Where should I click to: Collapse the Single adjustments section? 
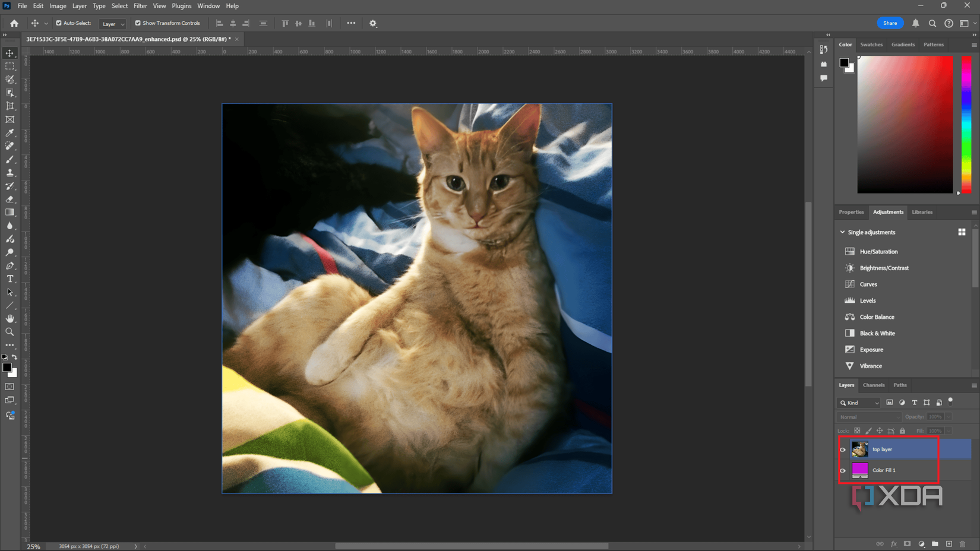coord(842,232)
